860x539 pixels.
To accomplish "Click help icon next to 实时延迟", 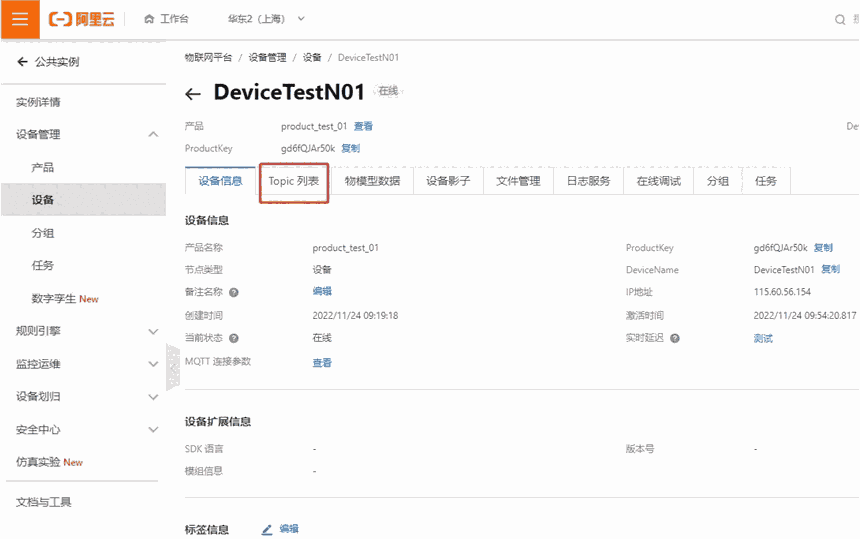I will point(675,338).
